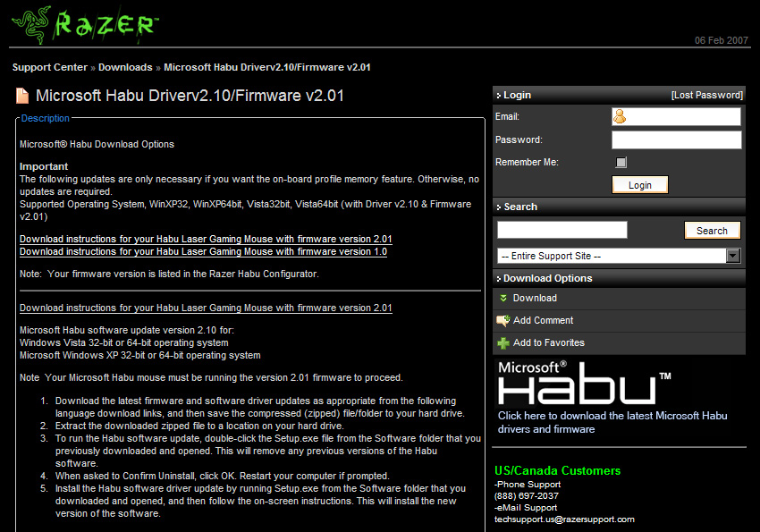Click the arrow icon beside Search header

tap(498, 207)
